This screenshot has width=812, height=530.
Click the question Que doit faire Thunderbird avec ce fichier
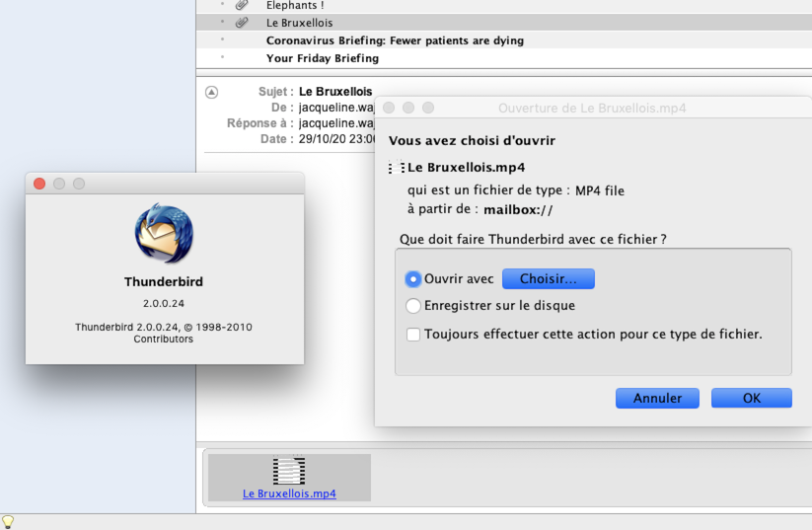(533, 240)
